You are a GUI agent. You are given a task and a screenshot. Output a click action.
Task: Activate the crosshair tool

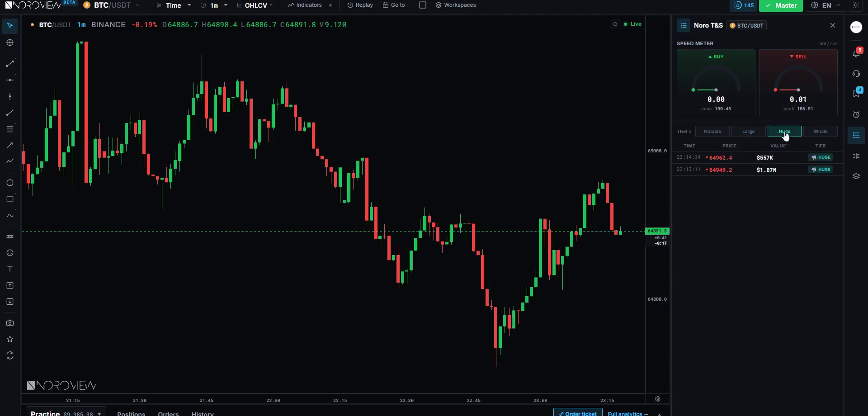10,43
